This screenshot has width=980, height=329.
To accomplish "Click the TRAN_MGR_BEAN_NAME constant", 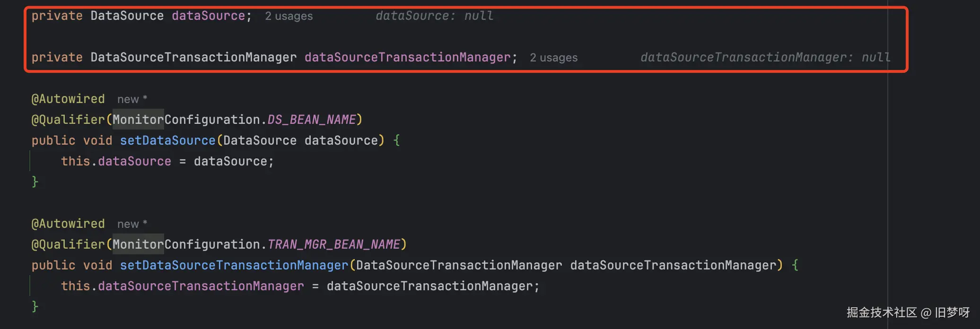I will (x=334, y=244).
